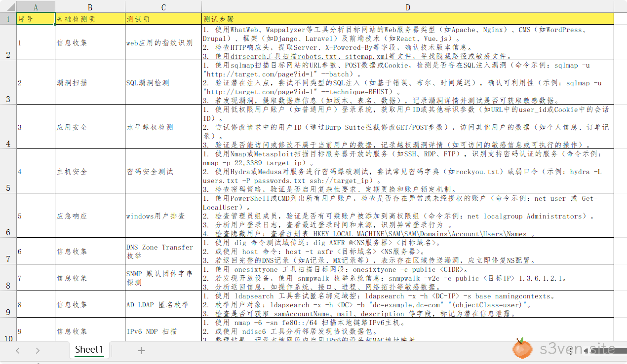Select the 序号 cell in the SNMP row

point(36,278)
